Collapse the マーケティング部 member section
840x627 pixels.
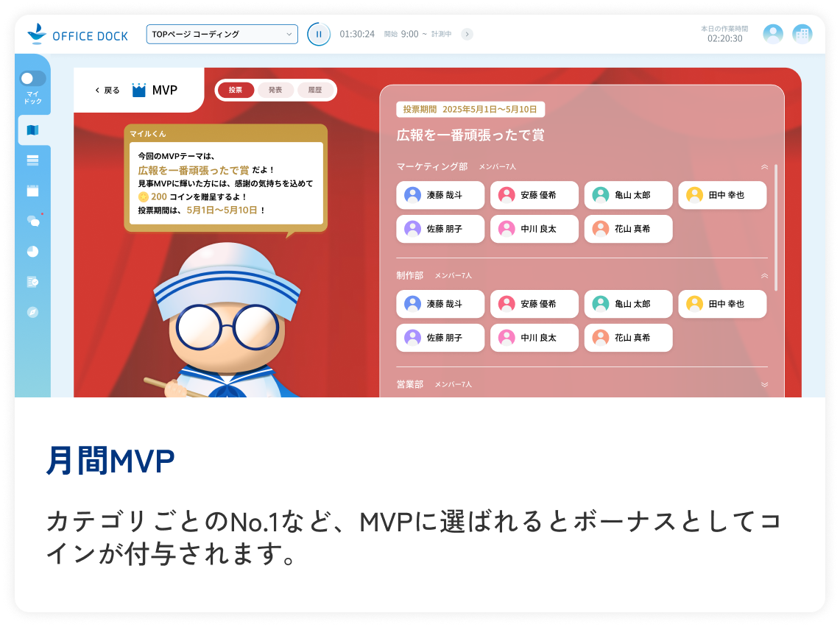tap(764, 167)
